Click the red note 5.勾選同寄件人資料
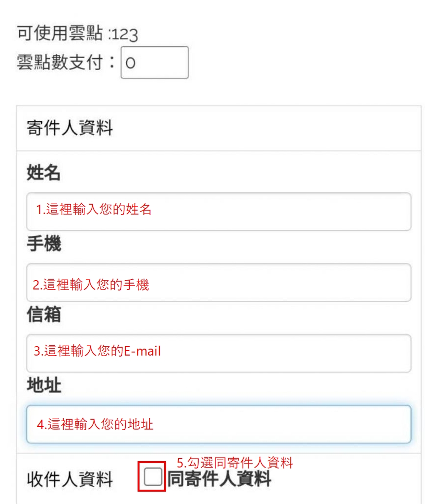The image size is (425, 504). (235, 463)
